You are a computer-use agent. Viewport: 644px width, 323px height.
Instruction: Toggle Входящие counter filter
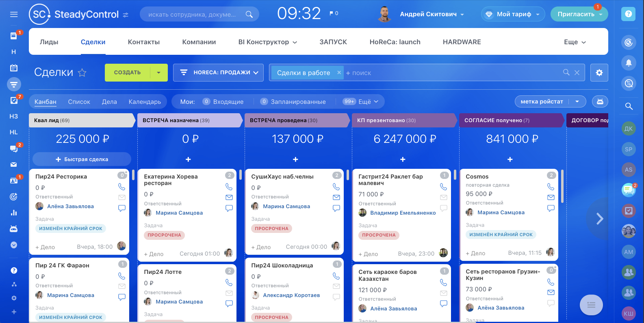point(223,101)
